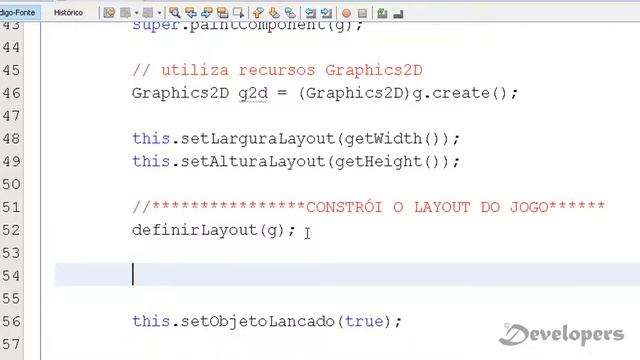Start macro recording red circle icon

pyautogui.click(x=347, y=13)
